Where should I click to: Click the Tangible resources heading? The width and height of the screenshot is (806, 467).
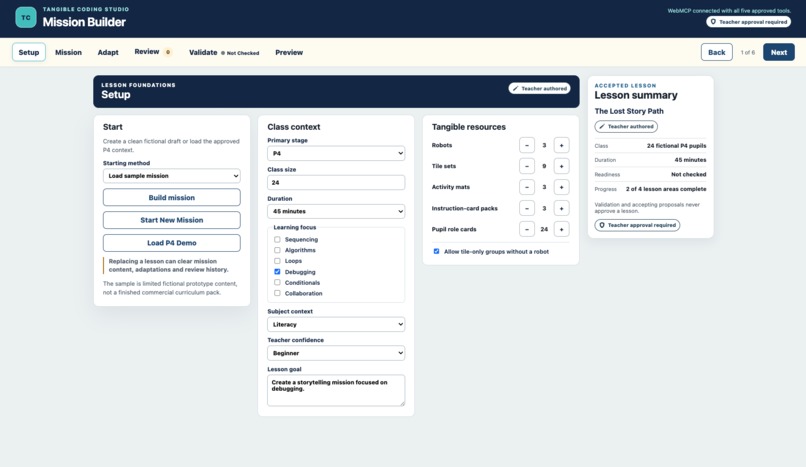click(x=468, y=127)
